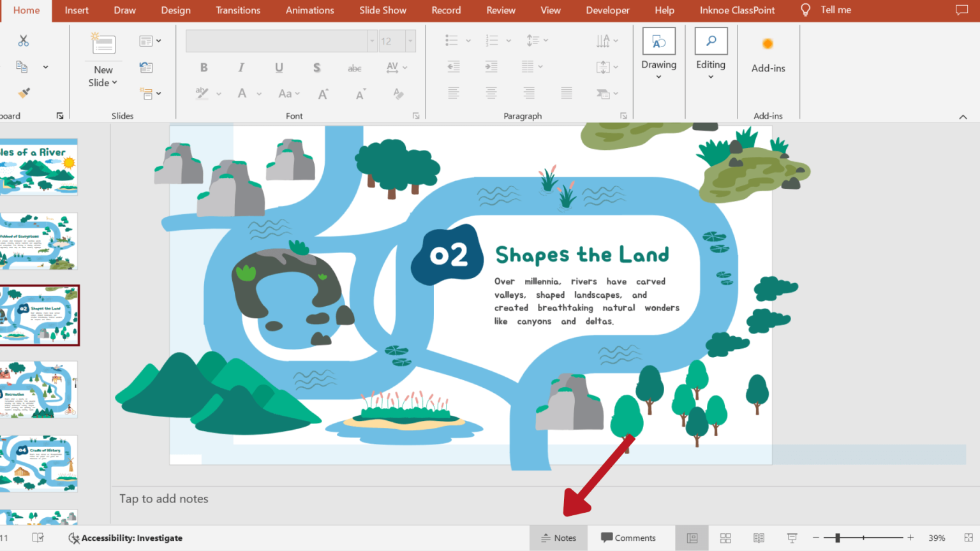Screen dimensions: 980x551
Task: Switch to the Animations tab
Action: click(310, 10)
